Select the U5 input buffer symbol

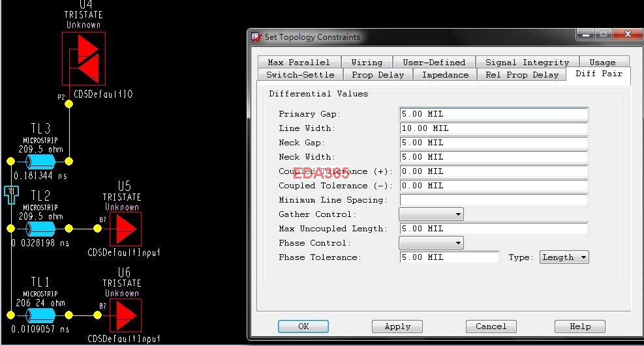(x=126, y=229)
